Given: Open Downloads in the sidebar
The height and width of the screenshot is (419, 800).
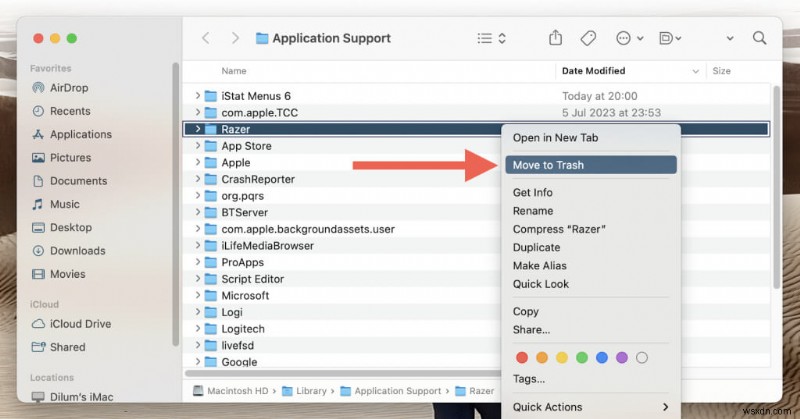Looking at the screenshot, I should click(68, 251).
